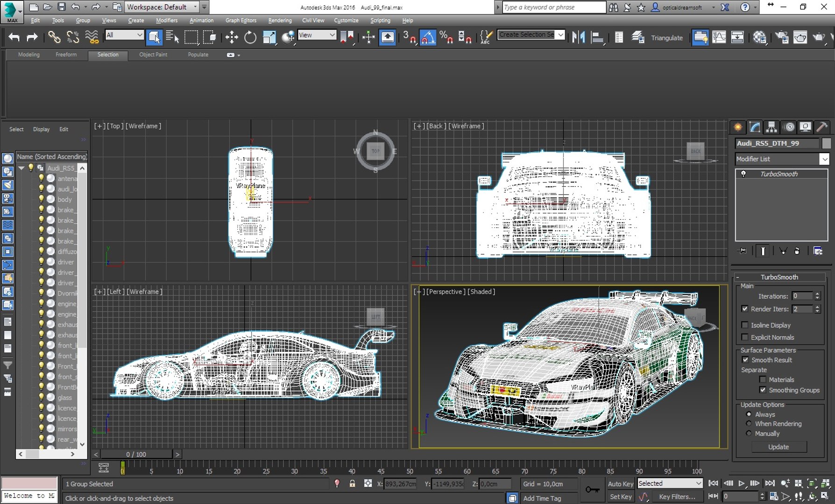
Task: Click the selection lock toggle icon
Action: [352, 483]
